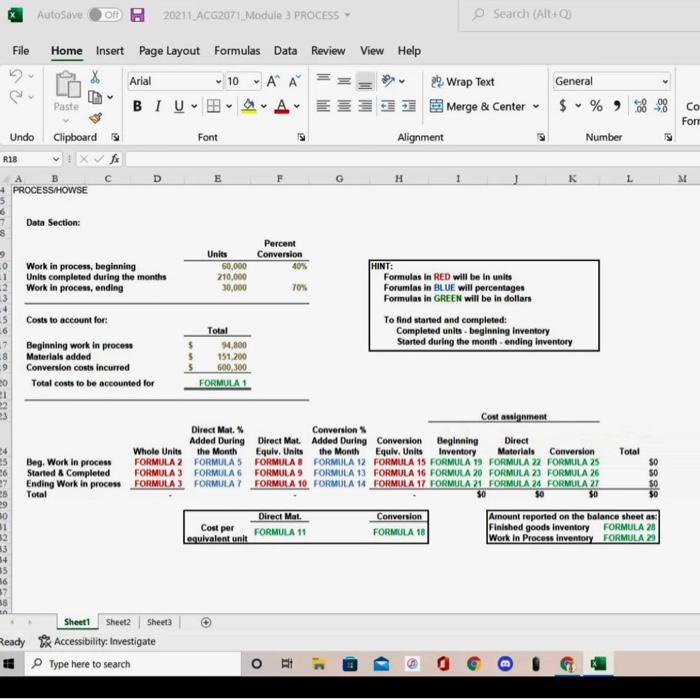The height and width of the screenshot is (699, 700).
Task: Open the Page Layout tab
Action: (169, 51)
